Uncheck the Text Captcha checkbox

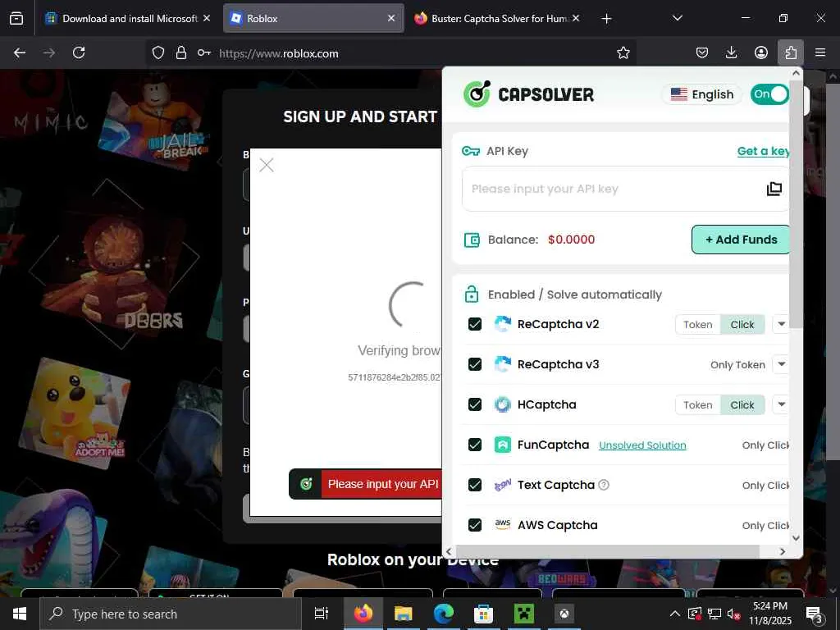(x=475, y=485)
